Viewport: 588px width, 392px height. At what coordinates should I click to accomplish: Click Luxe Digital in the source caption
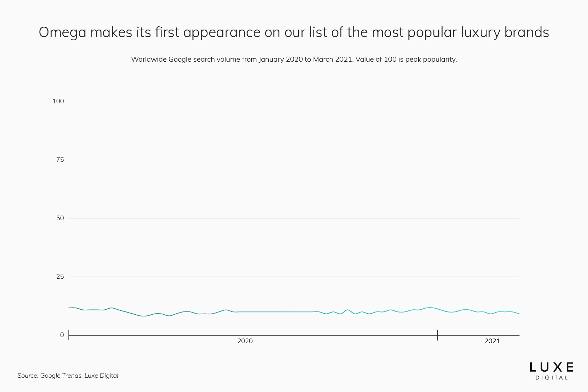click(x=101, y=376)
